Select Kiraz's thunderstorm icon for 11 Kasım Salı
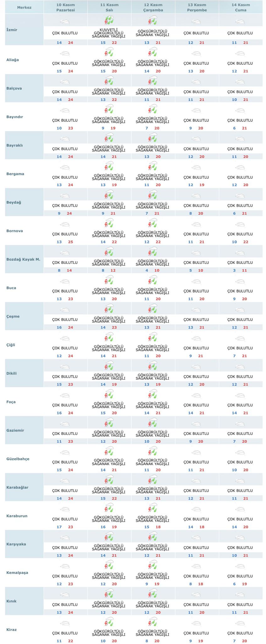266x644 pixels. (x=109, y=623)
